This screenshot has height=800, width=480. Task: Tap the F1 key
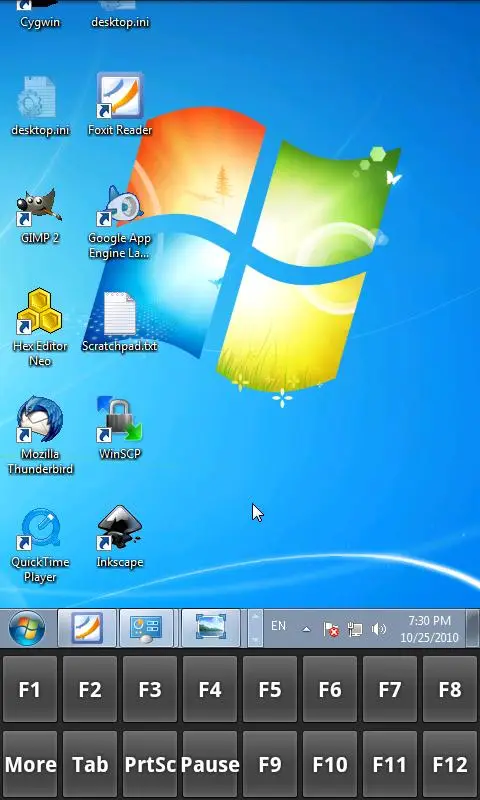(30, 689)
